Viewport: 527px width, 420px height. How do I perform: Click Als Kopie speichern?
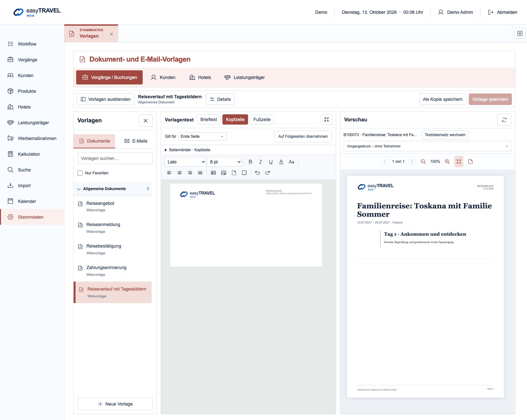click(x=442, y=99)
